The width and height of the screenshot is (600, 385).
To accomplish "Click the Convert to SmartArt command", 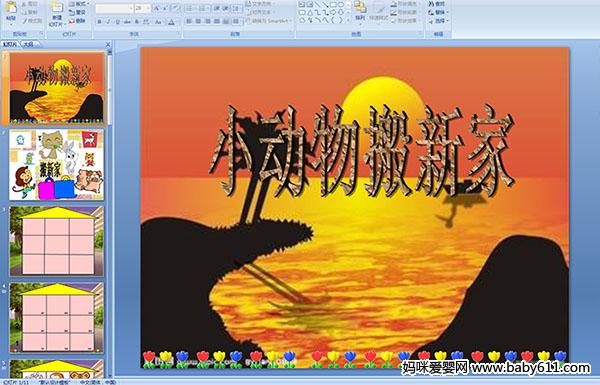I will pos(269,21).
